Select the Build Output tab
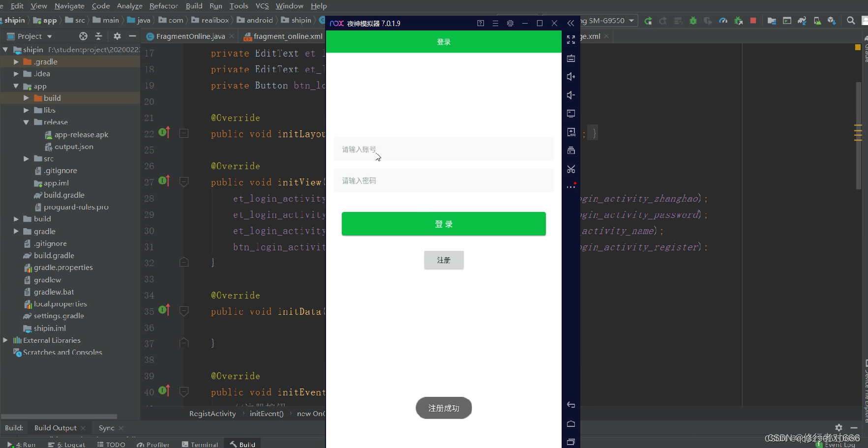The height and width of the screenshot is (448, 868). (x=56, y=428)
